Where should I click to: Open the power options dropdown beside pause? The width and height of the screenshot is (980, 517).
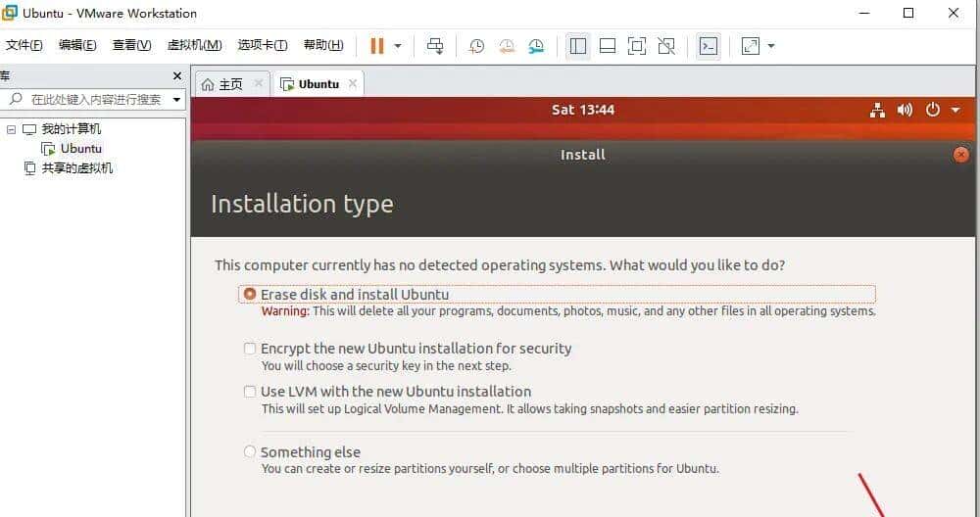(398, 46)
